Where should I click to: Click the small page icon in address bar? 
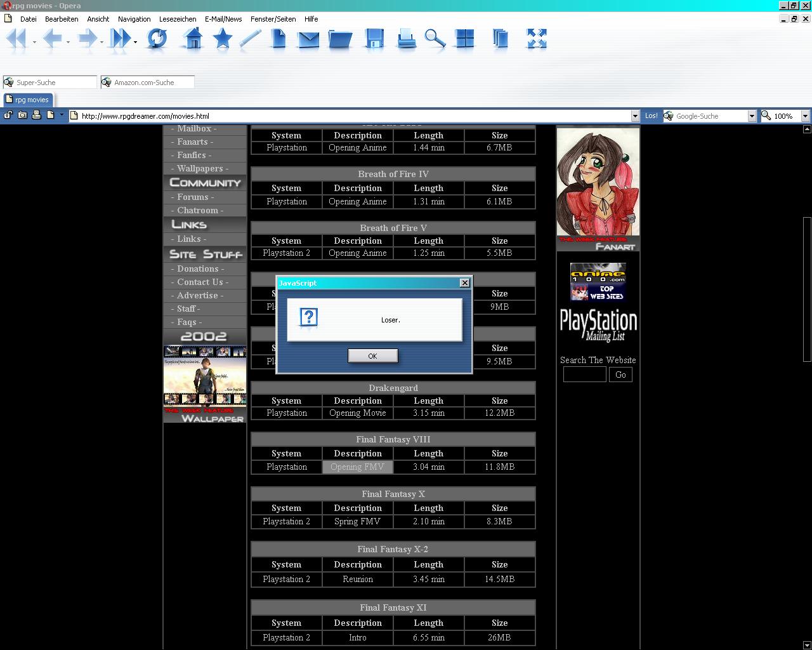pyautogui.click(x=50, y=116)
